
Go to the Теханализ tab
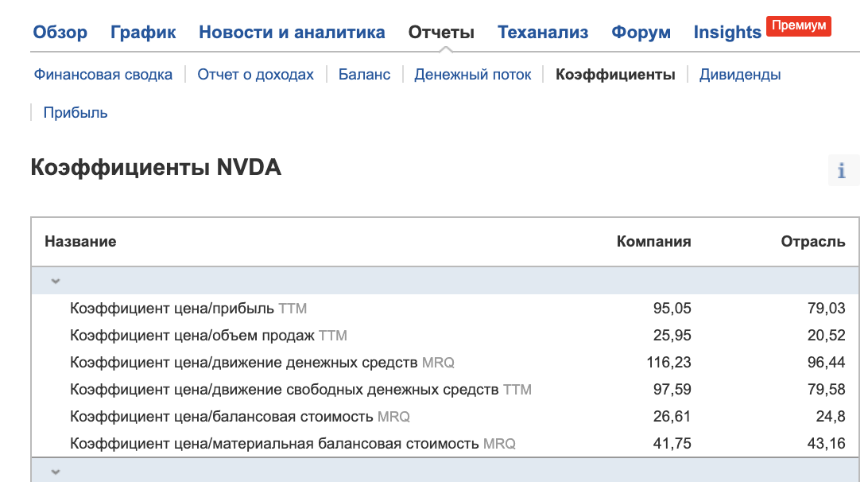(x=542, y=32)
